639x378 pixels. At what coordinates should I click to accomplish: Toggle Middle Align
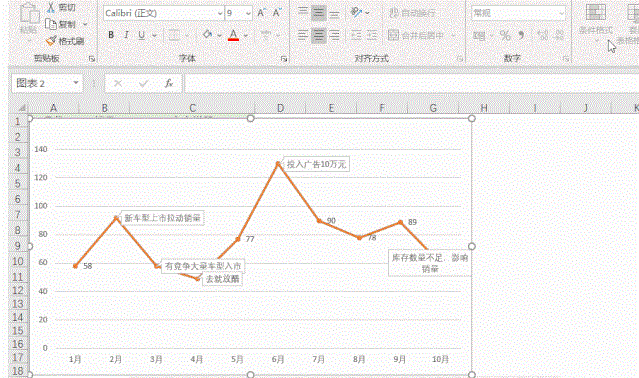pos(319,13)
